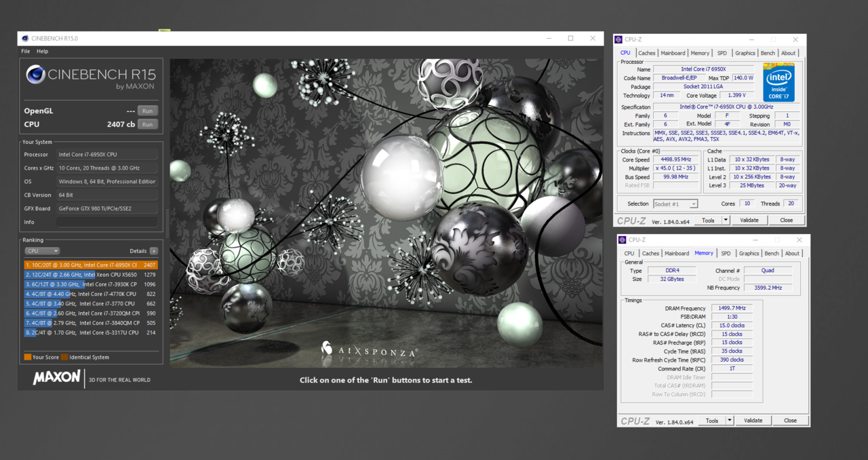
Task: Open Bench tab in CPU-Z memory window
Action: [772, 253]
